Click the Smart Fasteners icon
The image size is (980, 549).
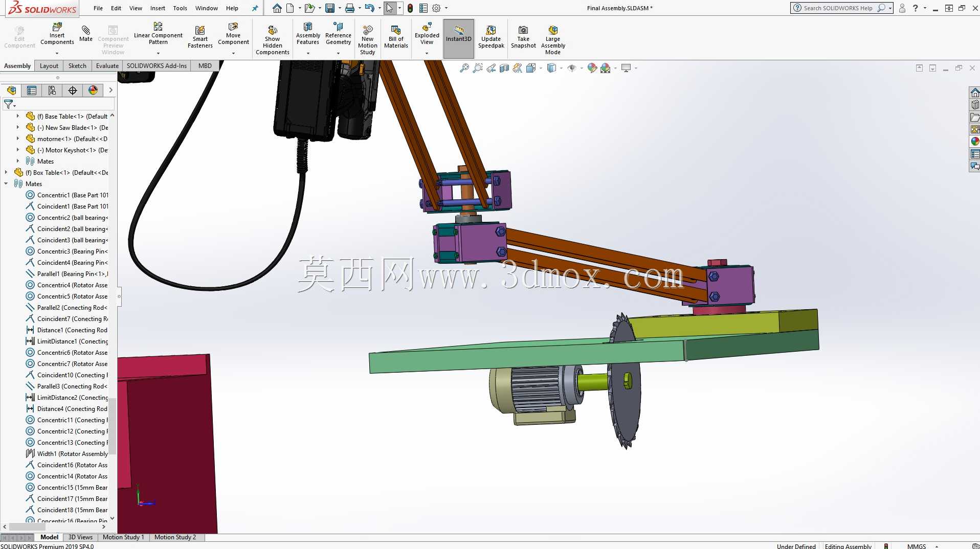point(200,37)
